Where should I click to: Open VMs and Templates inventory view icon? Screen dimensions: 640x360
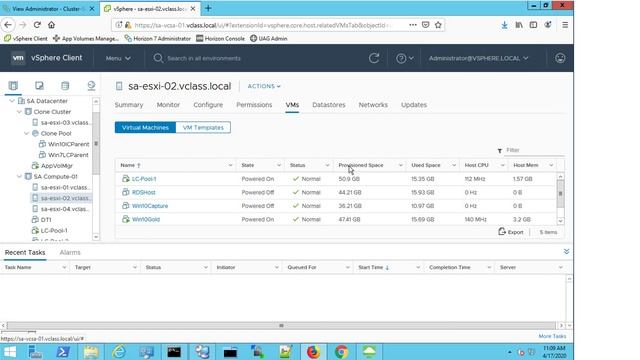(39, 86)
